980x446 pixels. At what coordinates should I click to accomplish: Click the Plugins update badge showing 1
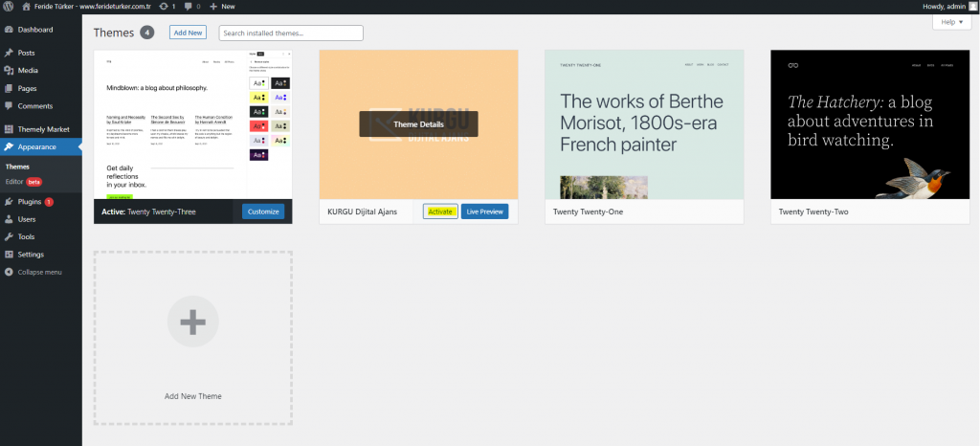pos(49,202)
